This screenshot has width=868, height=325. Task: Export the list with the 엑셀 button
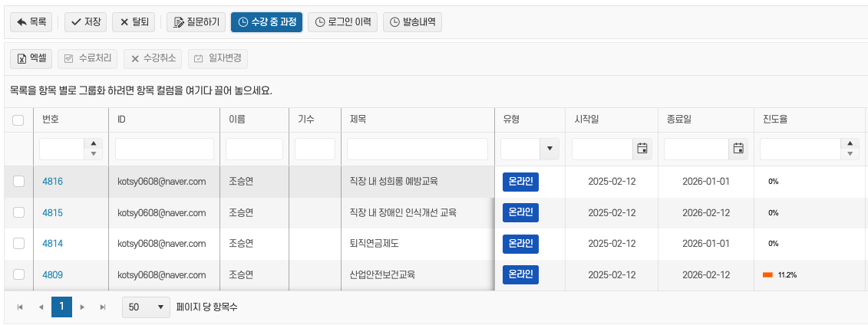pyautogui.click(x=30, y=58)
